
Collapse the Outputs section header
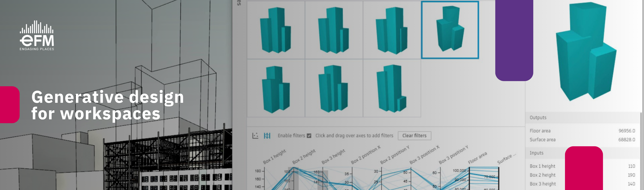pyautogui.click(x=538, y=118)
